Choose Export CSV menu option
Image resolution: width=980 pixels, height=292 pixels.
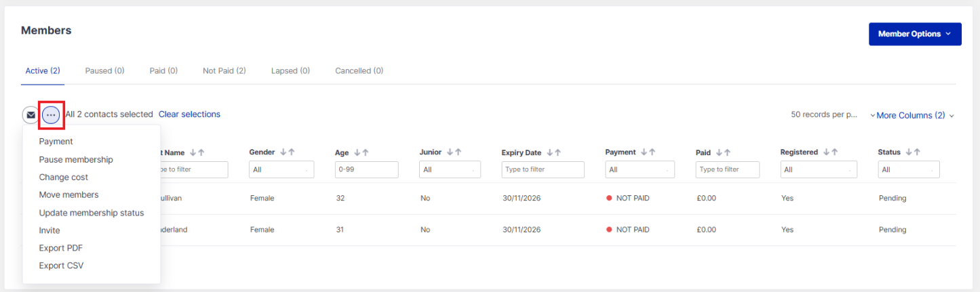point(61,266)
